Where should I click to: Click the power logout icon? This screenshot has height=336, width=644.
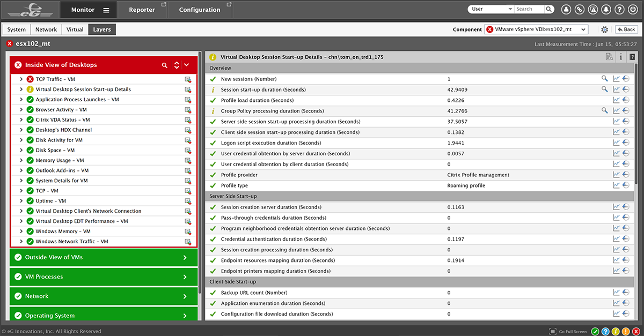click(633, 9)
